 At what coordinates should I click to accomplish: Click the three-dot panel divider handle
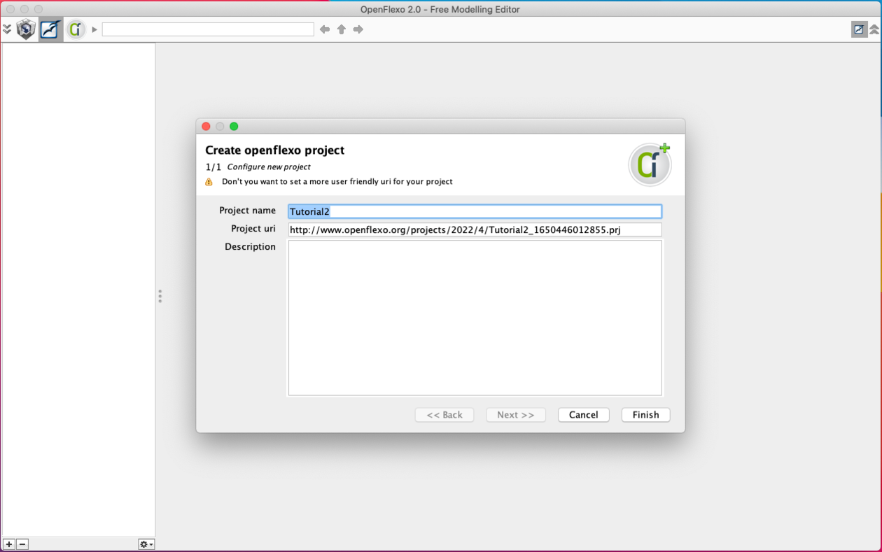(x=160, y=296)
